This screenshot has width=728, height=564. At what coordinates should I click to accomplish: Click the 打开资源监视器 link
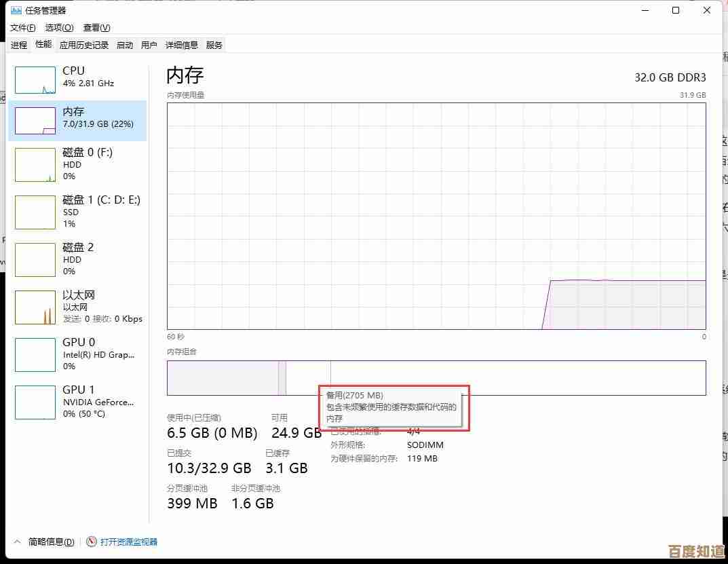(129, 542)
